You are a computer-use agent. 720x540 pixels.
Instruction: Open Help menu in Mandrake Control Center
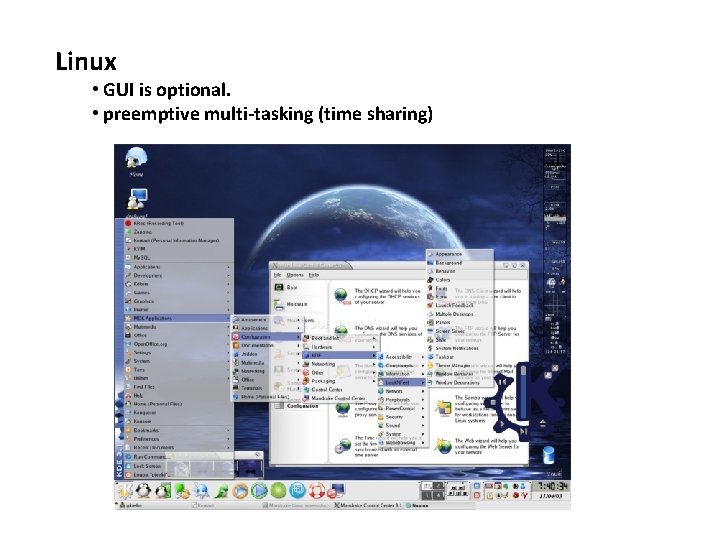pyautogui.click(x=314, y=275)
